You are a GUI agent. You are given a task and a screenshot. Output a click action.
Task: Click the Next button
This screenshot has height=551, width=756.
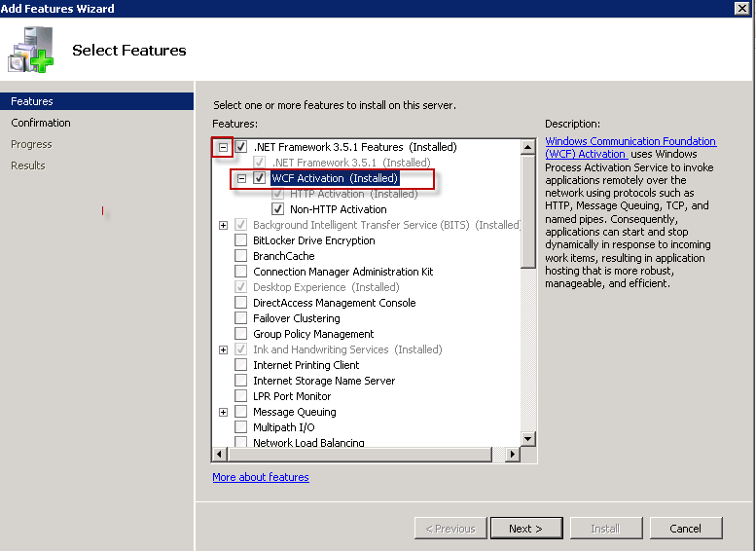coord(526,529)
